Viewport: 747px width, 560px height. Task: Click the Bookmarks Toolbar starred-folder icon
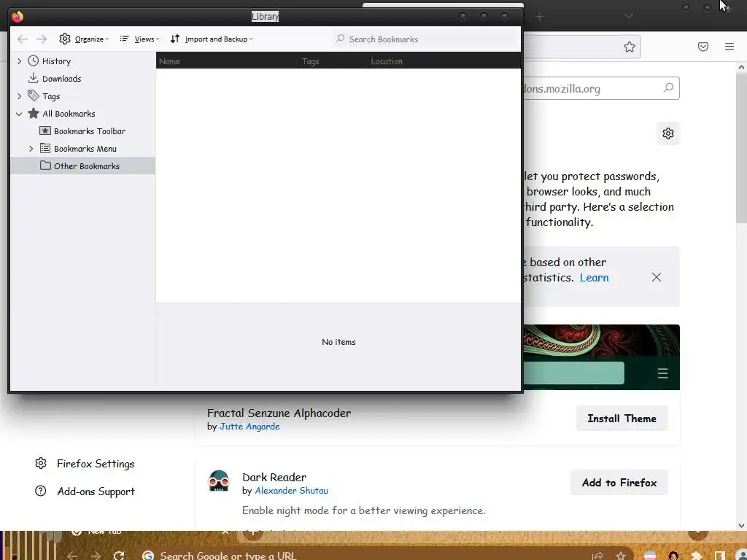tap(45, 131)
